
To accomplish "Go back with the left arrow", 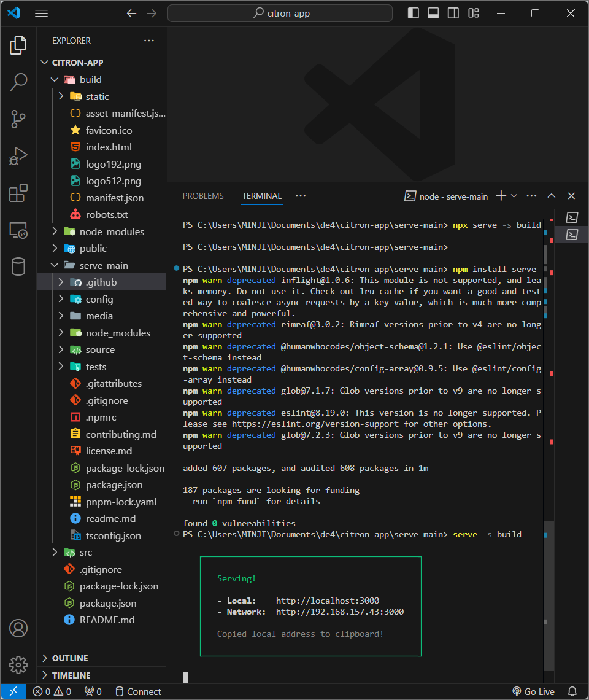I will pyautogui.click(x=131, y=14).
